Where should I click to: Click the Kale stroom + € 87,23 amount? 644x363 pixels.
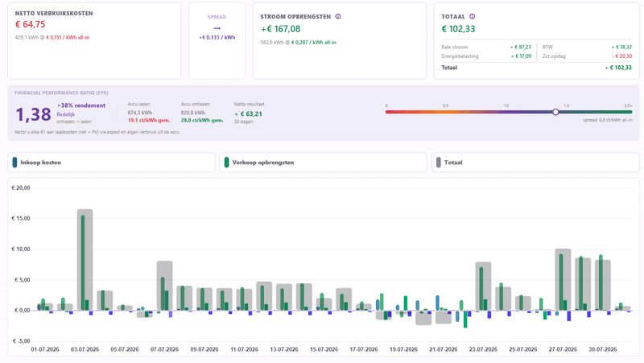(521, 47)
